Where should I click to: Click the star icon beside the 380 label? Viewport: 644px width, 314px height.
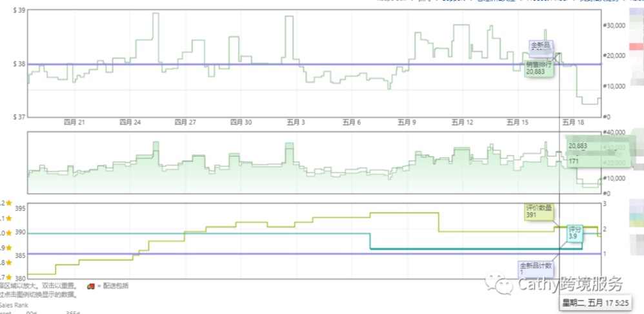pos(8,277)
